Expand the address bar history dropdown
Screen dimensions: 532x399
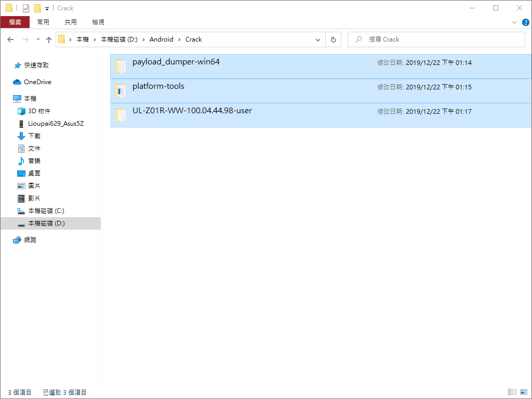coord(318,39)
